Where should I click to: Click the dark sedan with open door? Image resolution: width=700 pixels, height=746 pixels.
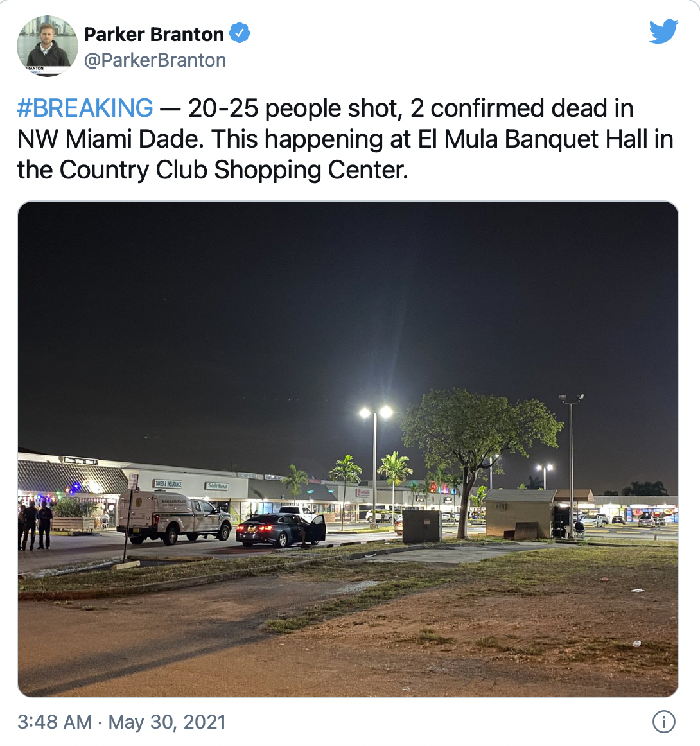pyautogui.click(x=281, y=530)
